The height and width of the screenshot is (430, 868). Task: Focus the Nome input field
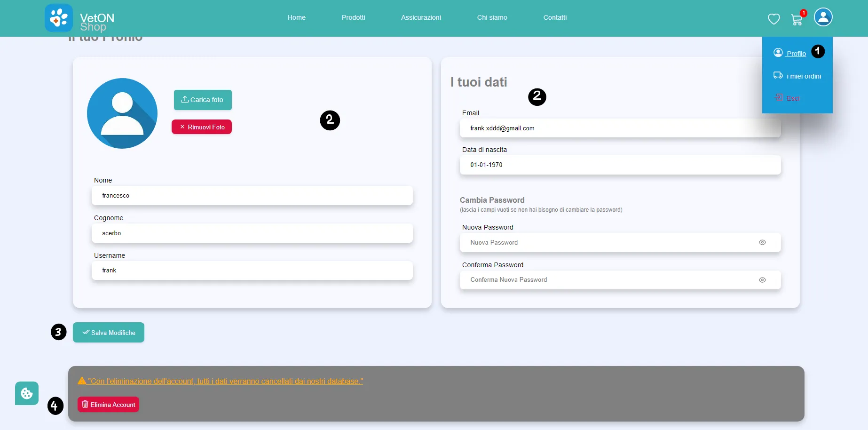(252, 196)
